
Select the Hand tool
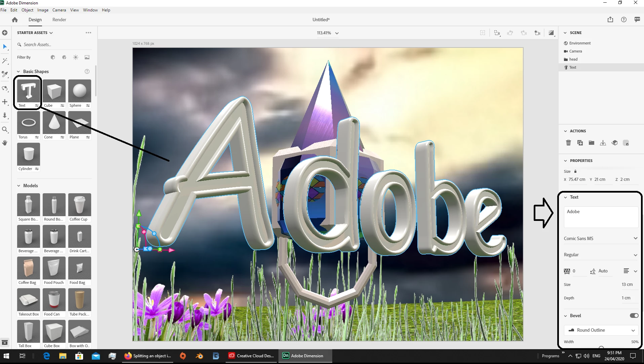5,143
